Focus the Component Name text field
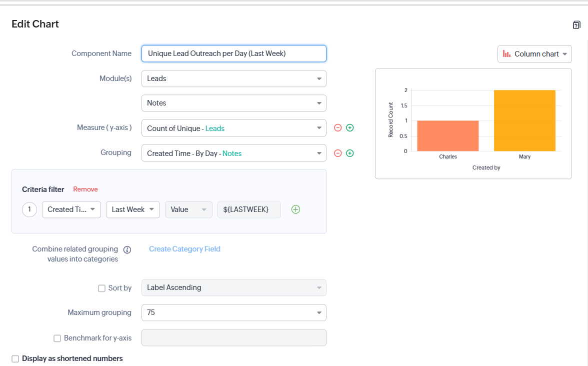 [233, 53]
